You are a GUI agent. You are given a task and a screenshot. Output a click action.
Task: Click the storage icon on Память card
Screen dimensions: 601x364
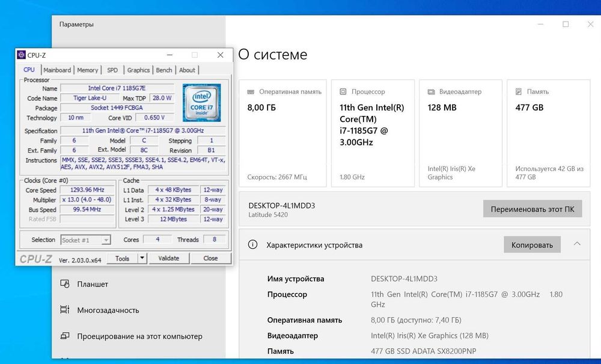pyautogui.click(x=519, y=91)
